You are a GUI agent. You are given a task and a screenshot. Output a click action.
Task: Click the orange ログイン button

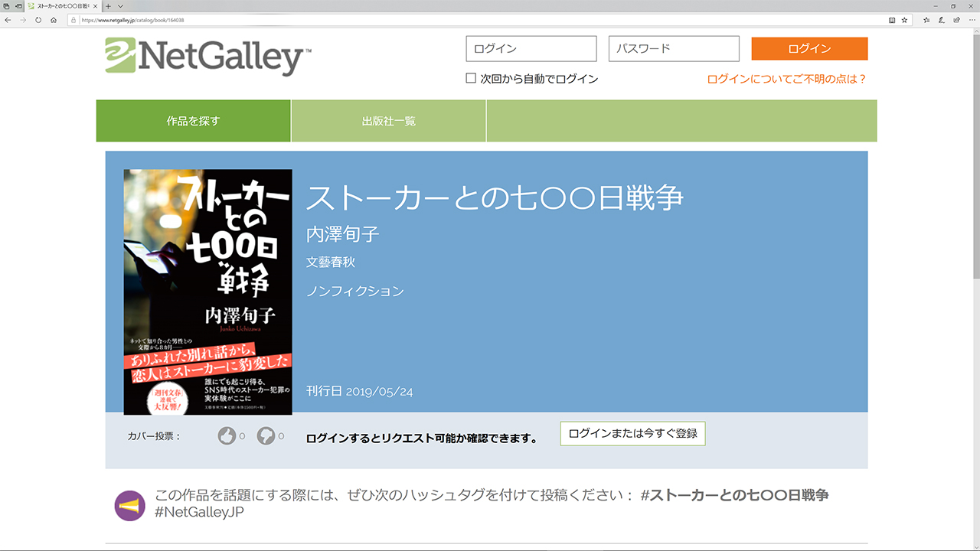809,48
